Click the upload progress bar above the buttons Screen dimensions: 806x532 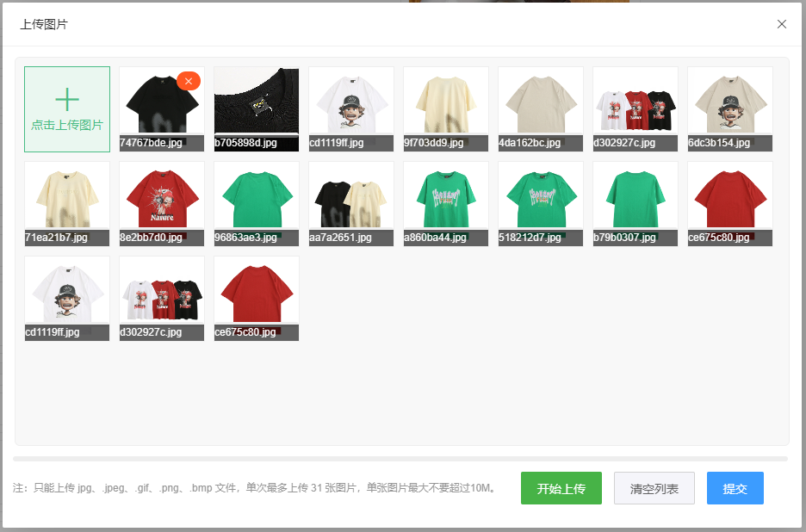pyautogui.click(x=400, y=459)
